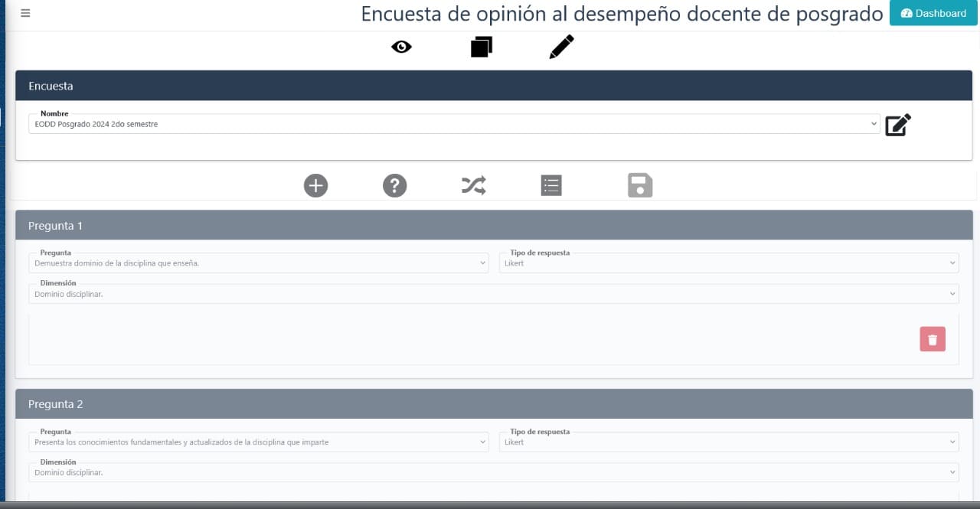Open the hamburger sidebar menu
Image resolution: width=980 pixels, height=509 pixels.
tap(25, 13)
